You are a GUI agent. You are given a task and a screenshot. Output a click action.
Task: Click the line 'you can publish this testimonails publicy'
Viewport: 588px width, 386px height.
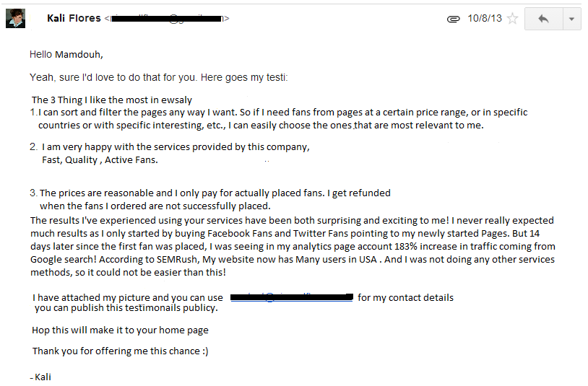tap(126, 308)
